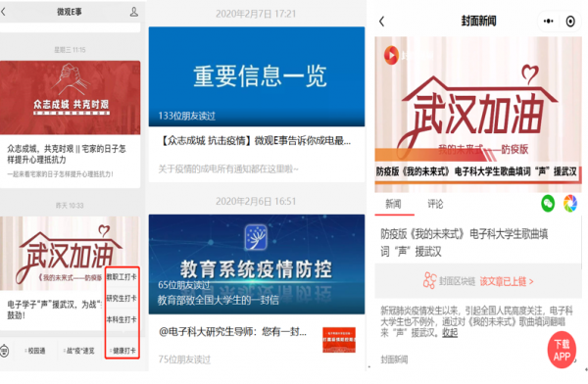The height and width of the screenshot is (384, 588).
Task: Open the 重要信息一览 blue banner
Action: coord(257,76)
